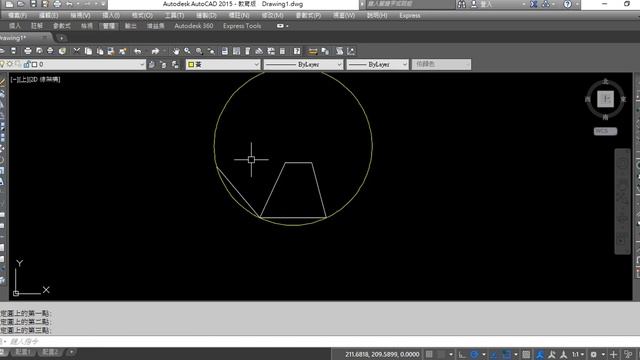Open the Tools (T) menu
The height and width of the screenshot is (360, 640).
click(x=174, y=16)
